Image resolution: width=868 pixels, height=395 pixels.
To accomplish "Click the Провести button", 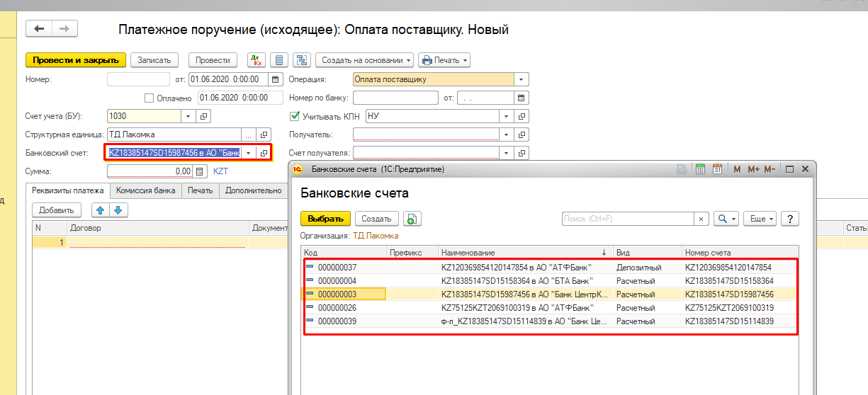I will click(x=213, y=60).
